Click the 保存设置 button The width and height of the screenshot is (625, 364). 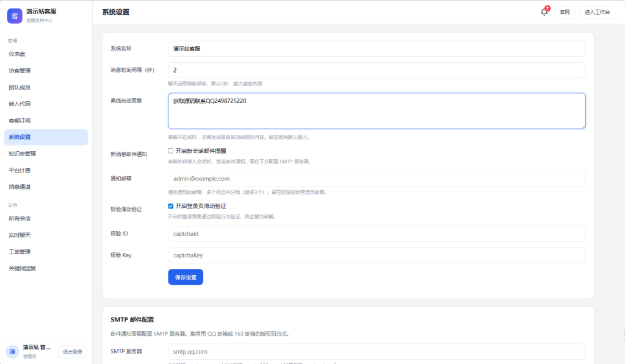[186, 277]
